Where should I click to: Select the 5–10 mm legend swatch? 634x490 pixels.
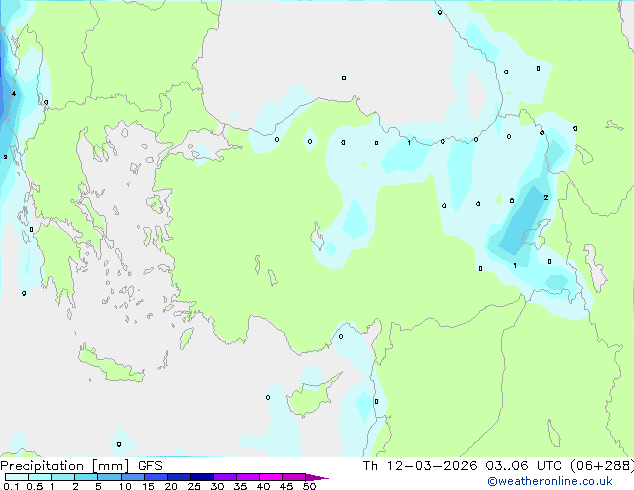(110, 477)
